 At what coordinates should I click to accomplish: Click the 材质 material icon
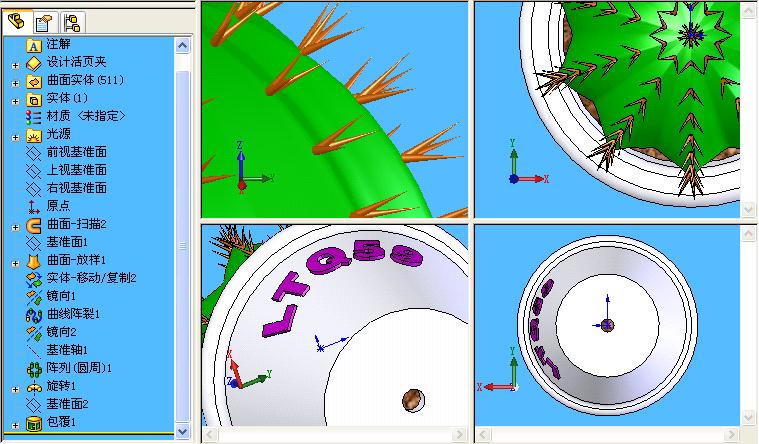[x=33, y=117]
